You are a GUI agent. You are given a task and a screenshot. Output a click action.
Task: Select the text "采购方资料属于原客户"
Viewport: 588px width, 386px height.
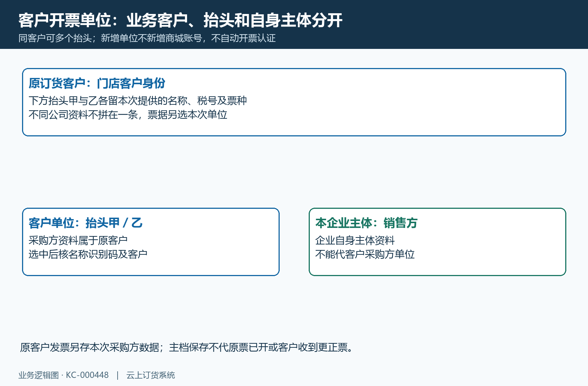point(78,240)
